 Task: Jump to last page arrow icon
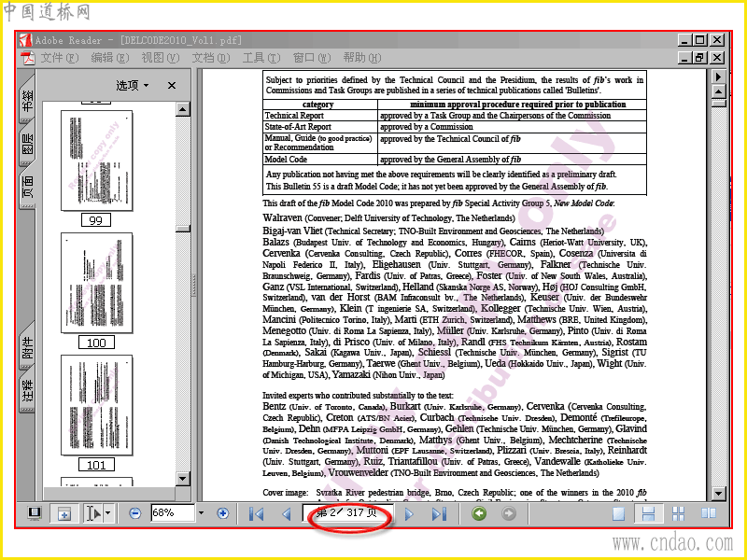coord(439,514)
